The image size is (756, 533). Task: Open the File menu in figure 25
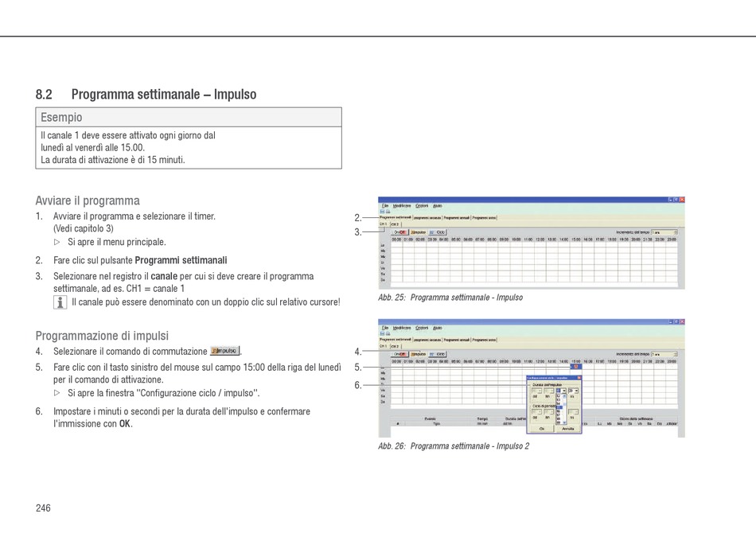(x=385, y=206)
